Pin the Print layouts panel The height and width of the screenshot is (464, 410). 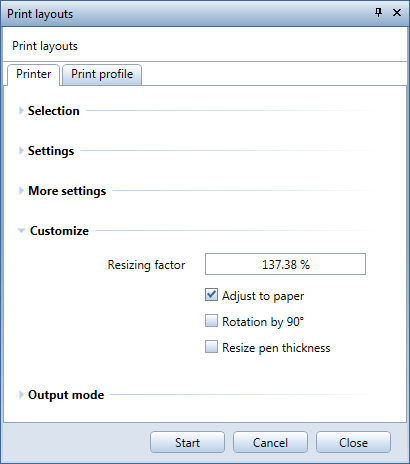coord(378,13)
